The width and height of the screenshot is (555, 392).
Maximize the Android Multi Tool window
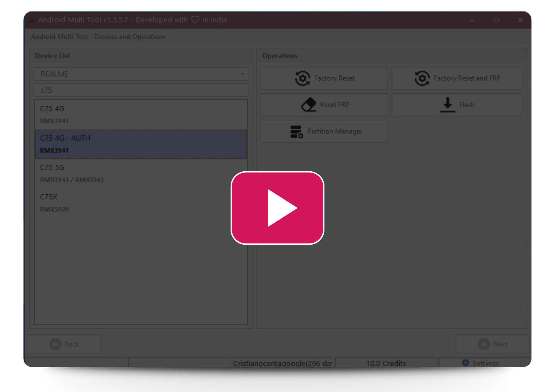[496, 20]
